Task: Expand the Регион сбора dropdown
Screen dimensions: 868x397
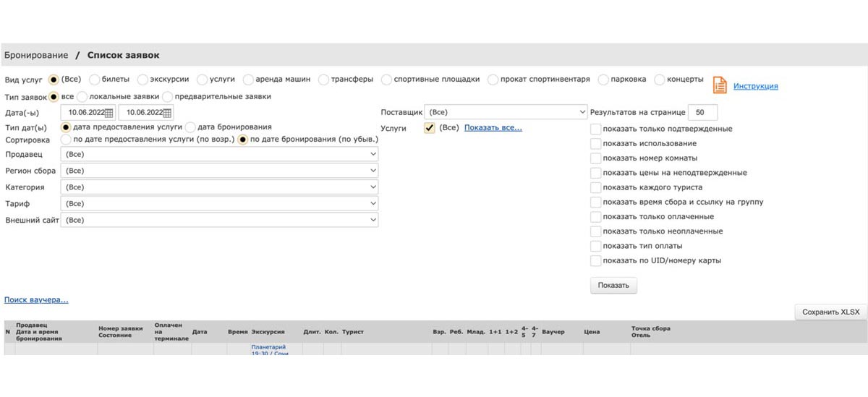Action: pos(221,171)
